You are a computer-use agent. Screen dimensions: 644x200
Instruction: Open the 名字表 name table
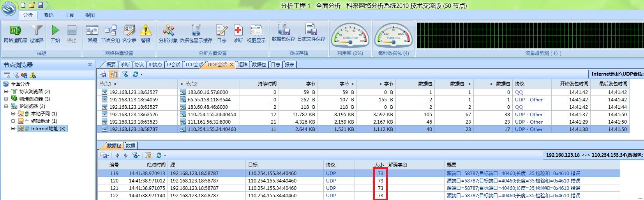(129, 34)
